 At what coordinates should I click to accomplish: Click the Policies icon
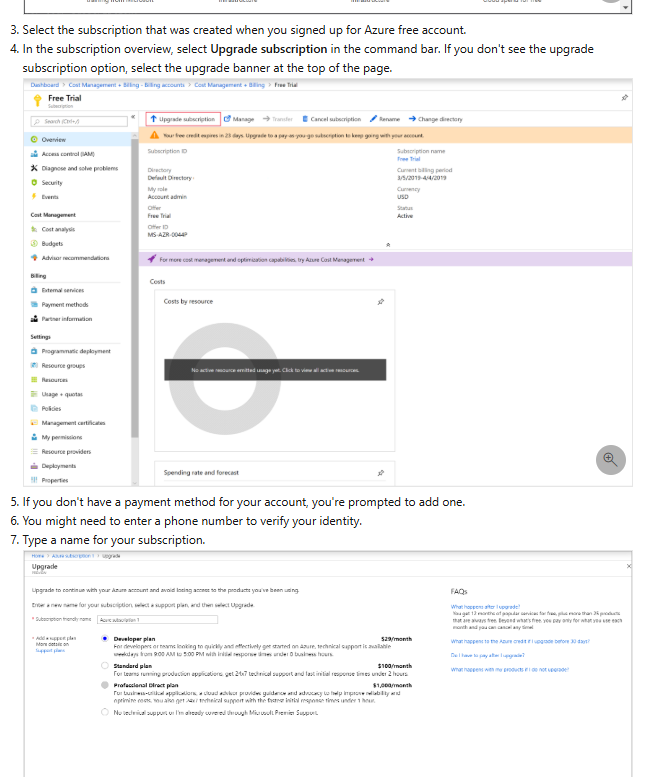(x=34, y=408)
